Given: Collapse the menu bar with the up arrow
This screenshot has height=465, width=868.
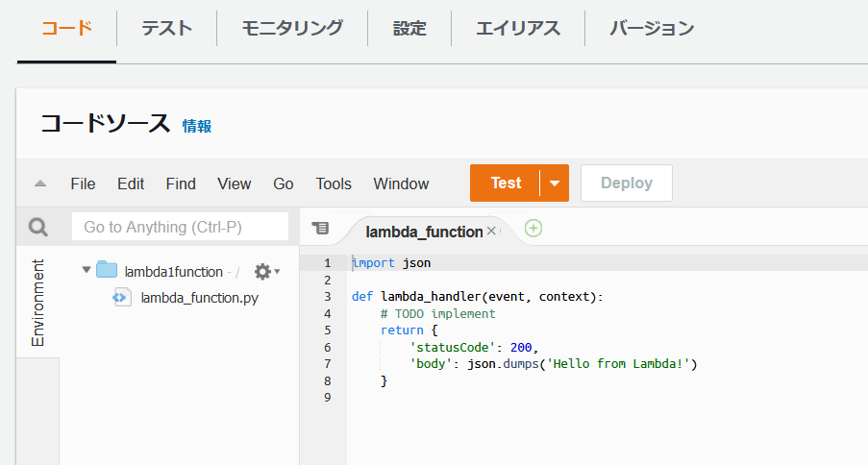Looking at the screenshot, I should 40,184.
